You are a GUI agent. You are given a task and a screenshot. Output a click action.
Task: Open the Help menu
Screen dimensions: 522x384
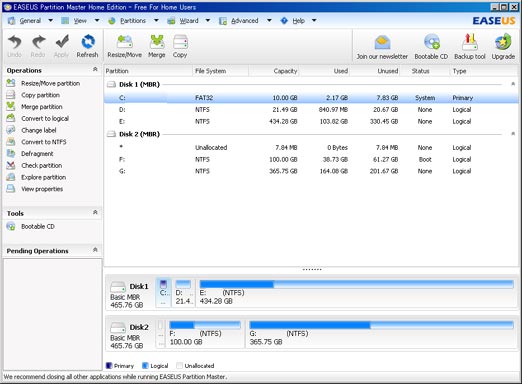click(x=298, y=21)
